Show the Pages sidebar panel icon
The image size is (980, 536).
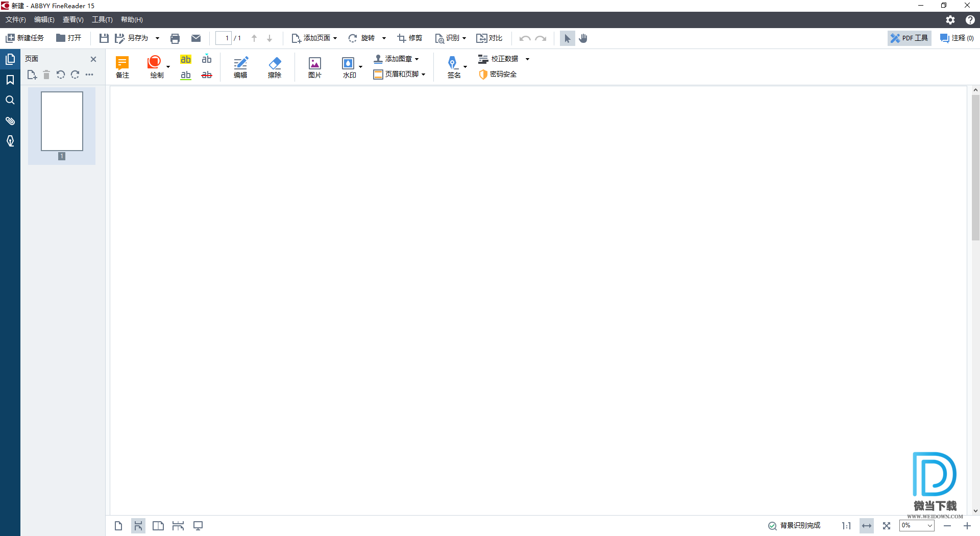click(10, 59)
